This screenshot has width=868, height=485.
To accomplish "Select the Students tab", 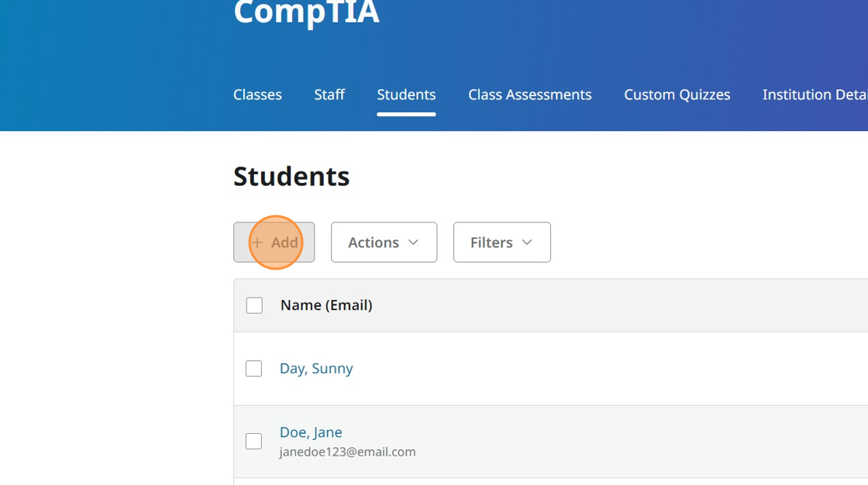I will click(x=406, y=95).
